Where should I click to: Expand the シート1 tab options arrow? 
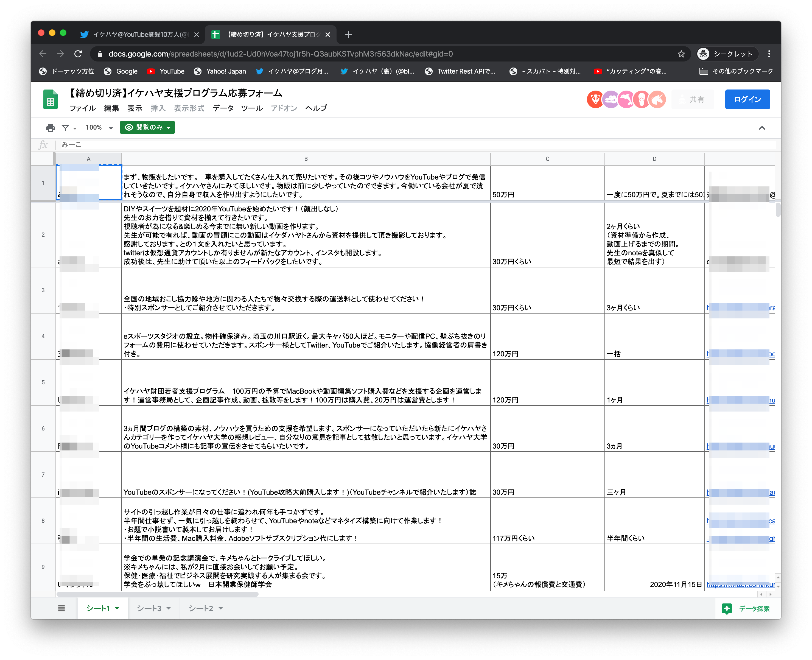click(117, 608)
